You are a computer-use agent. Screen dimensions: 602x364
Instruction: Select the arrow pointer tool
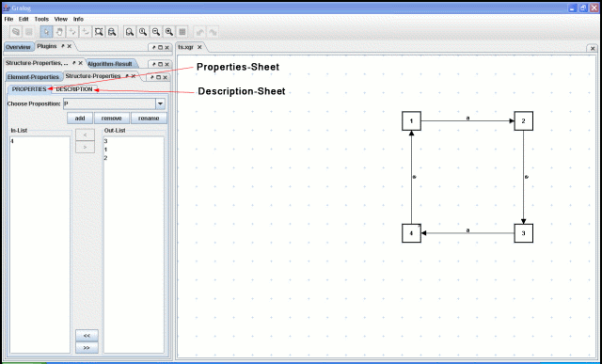click(x=46, y=32)
